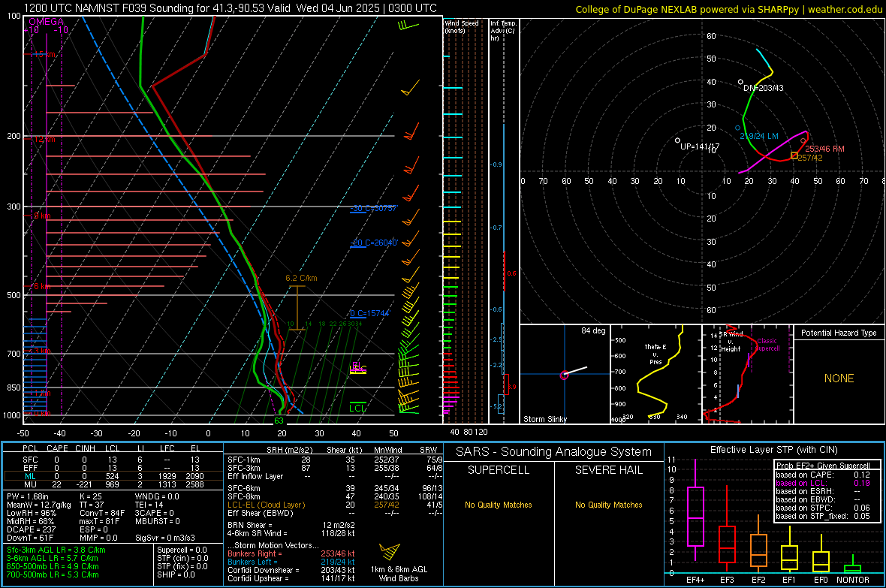Screen dimensions: 886x588
Task: Click the SR Wind v. Height inset label
Action: point(731,342)
